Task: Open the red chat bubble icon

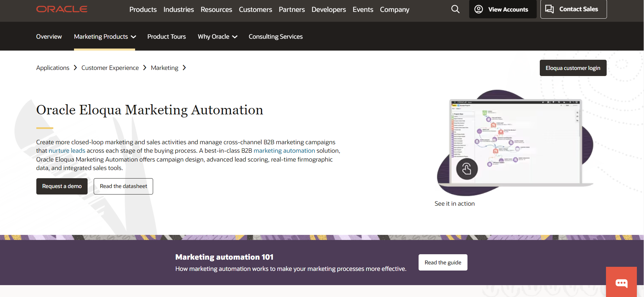Action: point(621,283)
